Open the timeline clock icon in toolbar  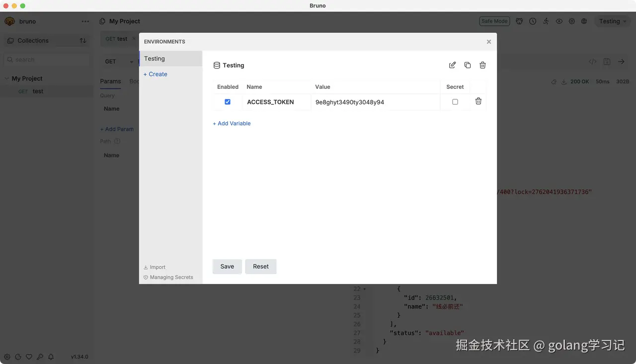coord(533,21)
